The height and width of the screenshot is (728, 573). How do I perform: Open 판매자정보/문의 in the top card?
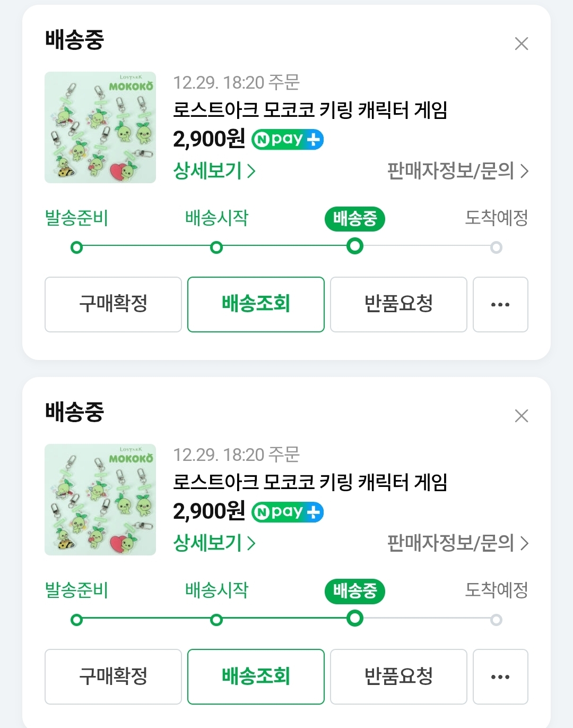click(x=457, y=171)
